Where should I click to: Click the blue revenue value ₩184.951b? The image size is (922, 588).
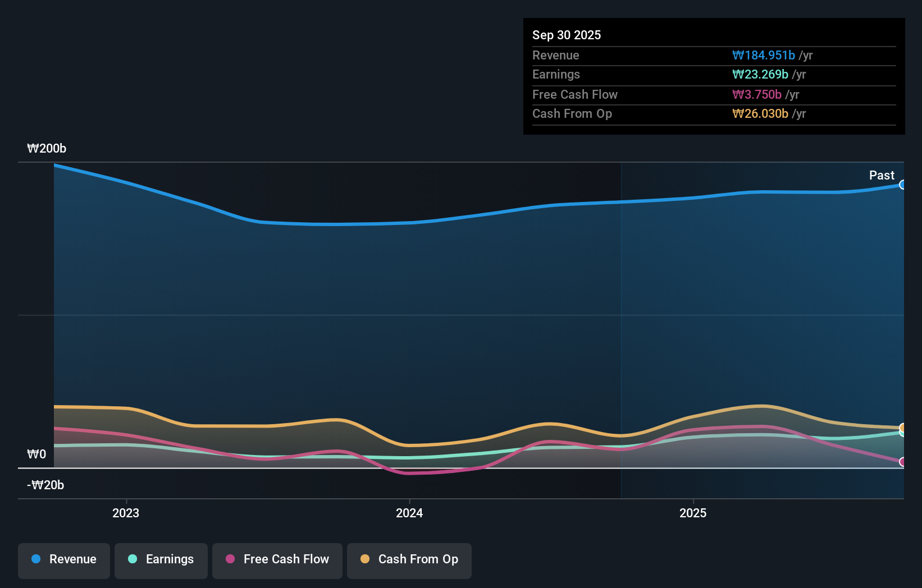(764, 55)
